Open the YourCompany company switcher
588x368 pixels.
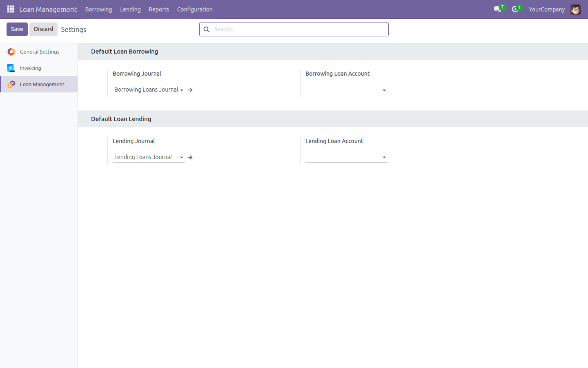[x=547, y=9]
